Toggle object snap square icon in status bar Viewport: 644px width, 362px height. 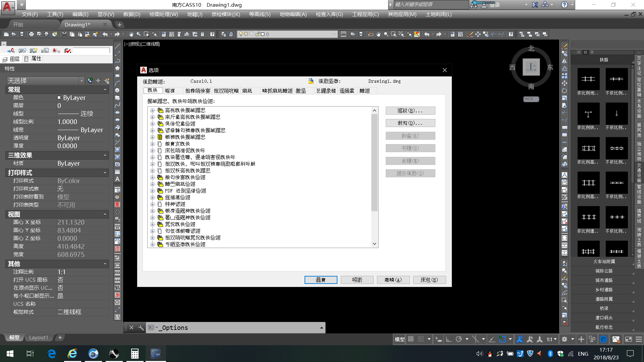tap(502, 339)
